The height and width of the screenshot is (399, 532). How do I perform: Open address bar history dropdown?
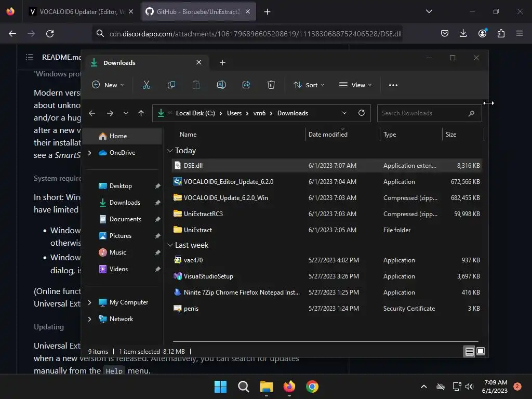[x=344, y=113]
